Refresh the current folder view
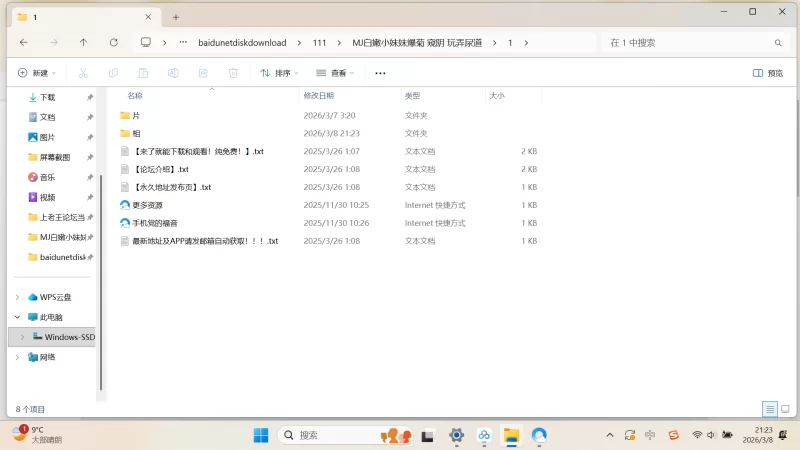800x450 pixels. point(113,43)
